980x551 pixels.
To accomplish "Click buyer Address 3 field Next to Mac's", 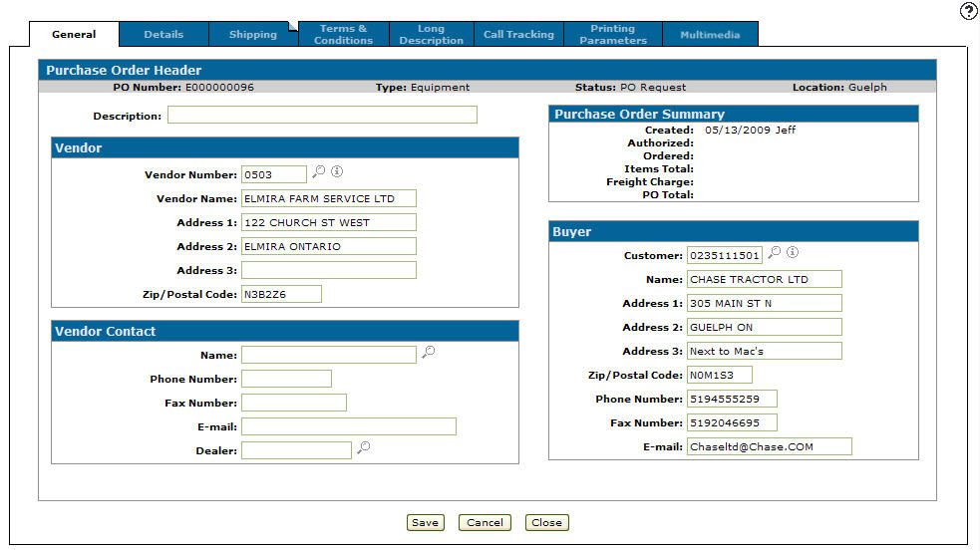I will (765, 351).
